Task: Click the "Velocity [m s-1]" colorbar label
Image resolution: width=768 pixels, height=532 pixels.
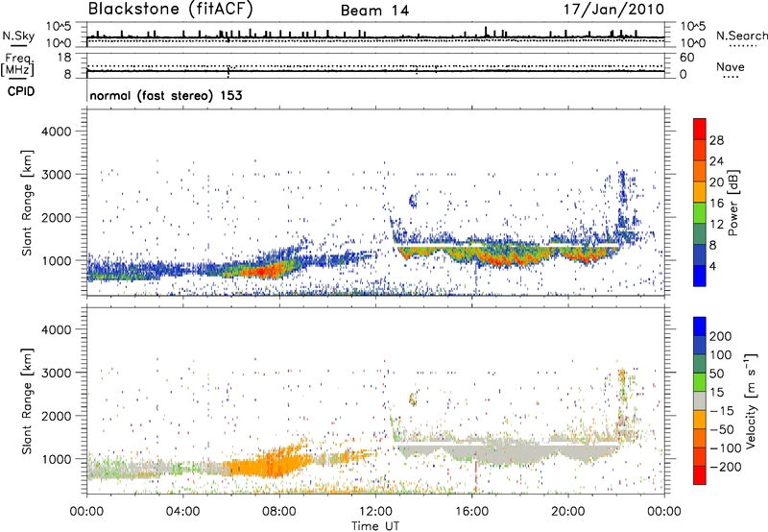Action: [x=750, y=400]
